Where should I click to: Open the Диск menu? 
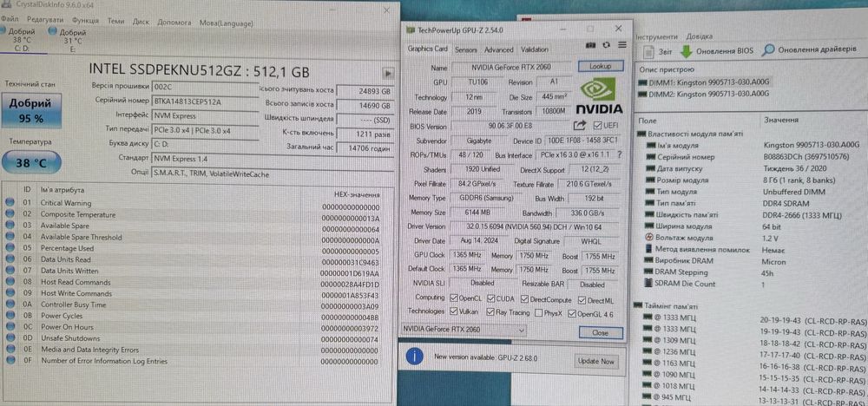click(x=141, y=22)
